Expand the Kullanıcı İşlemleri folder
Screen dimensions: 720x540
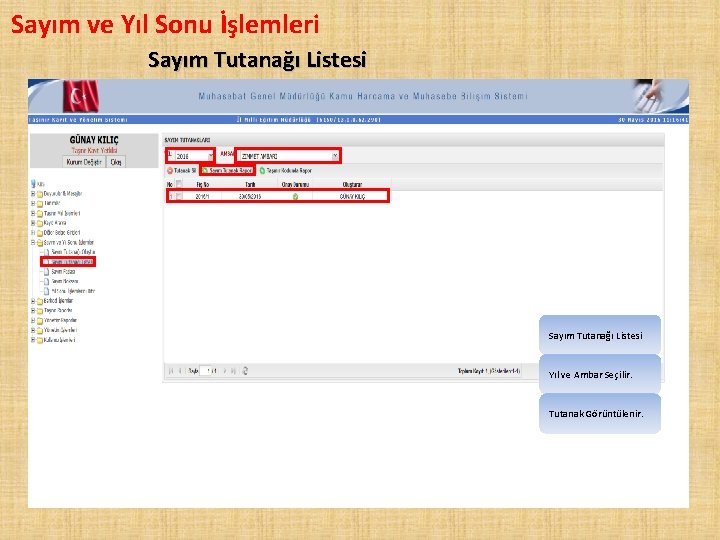33,340
